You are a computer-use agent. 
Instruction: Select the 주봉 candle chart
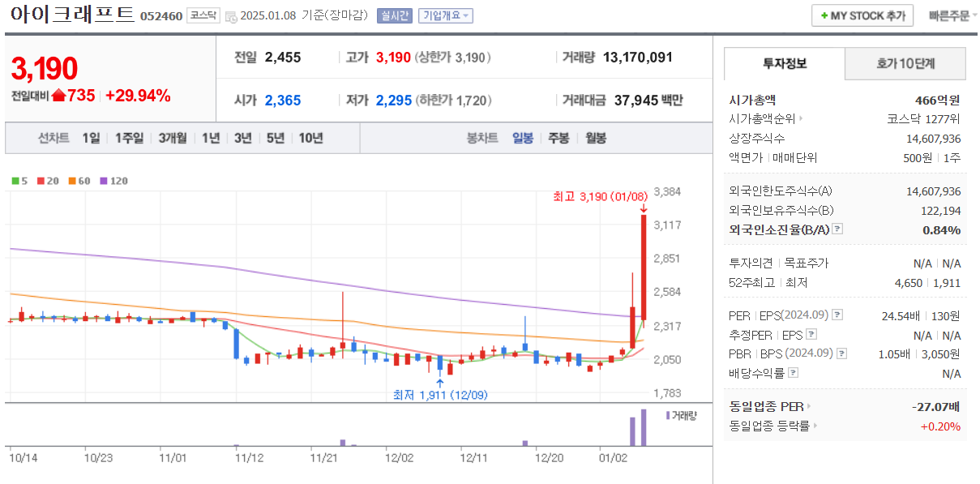coord(558,138)
